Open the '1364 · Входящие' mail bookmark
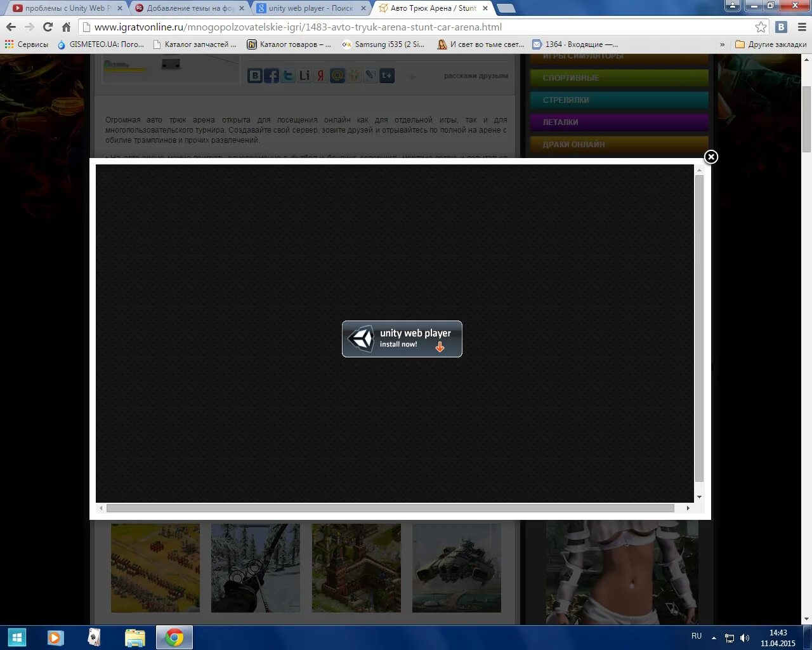 click(x=575, y=44)
